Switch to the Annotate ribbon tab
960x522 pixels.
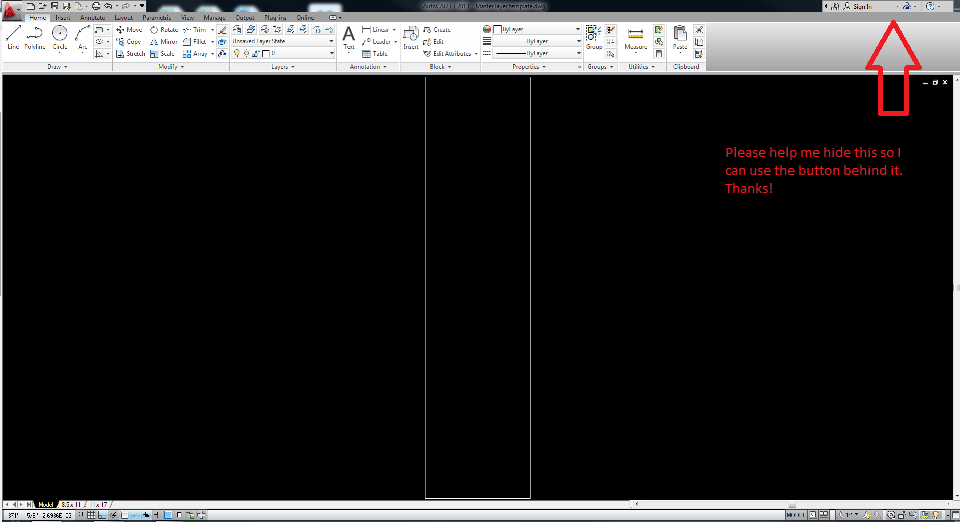coord(92,18)
